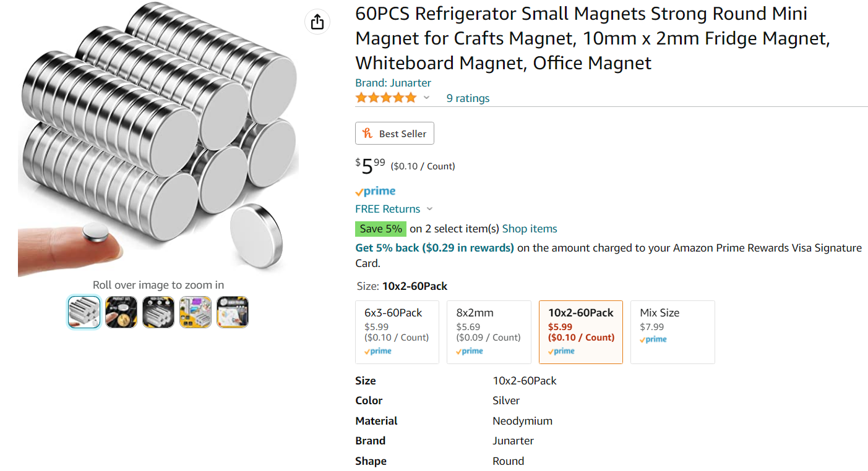
Task: Open the 9 ratings link
Action: [468, 98]
